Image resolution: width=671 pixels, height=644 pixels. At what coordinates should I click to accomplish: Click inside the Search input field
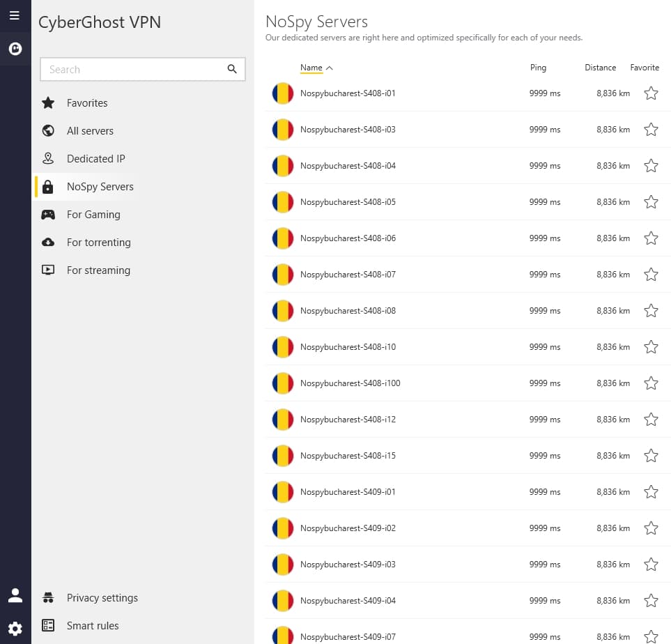pos(143,69)
